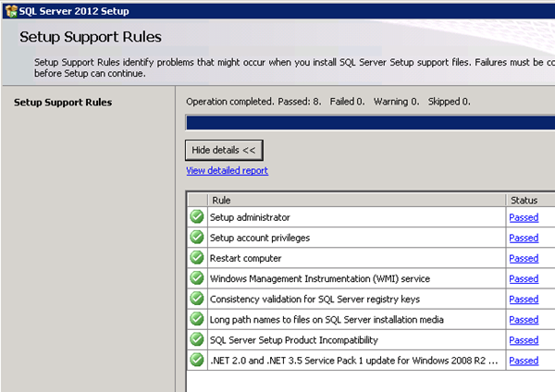Screen dimensions: 555x392
Task: Click the SQL Server Setup title bar icon
Action: [x=9, y=9]
